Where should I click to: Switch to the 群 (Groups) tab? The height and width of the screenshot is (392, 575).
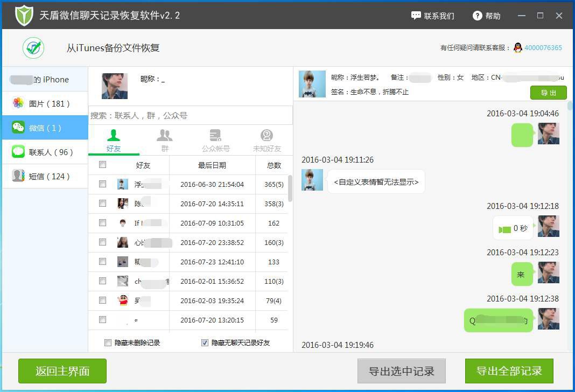pos(165,139)
